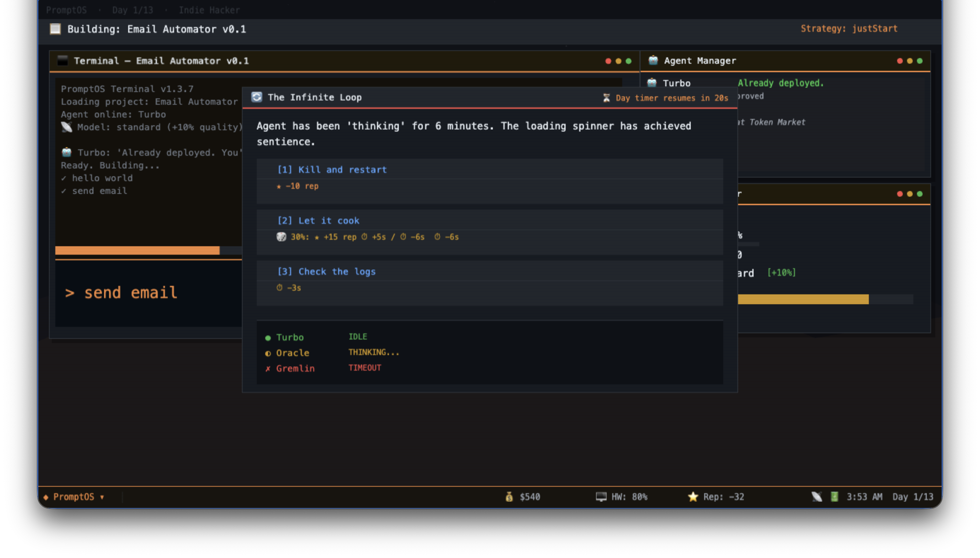Click the satellite icon in system tray
Screen dimensions: 980x558
816,497
